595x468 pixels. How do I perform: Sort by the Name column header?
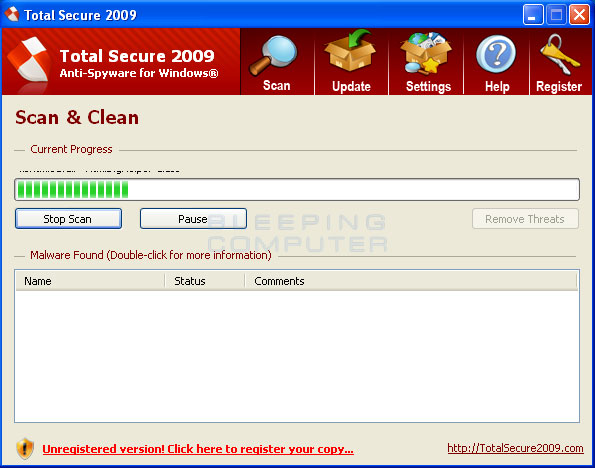pyautogui.click(x=90, y=281)
